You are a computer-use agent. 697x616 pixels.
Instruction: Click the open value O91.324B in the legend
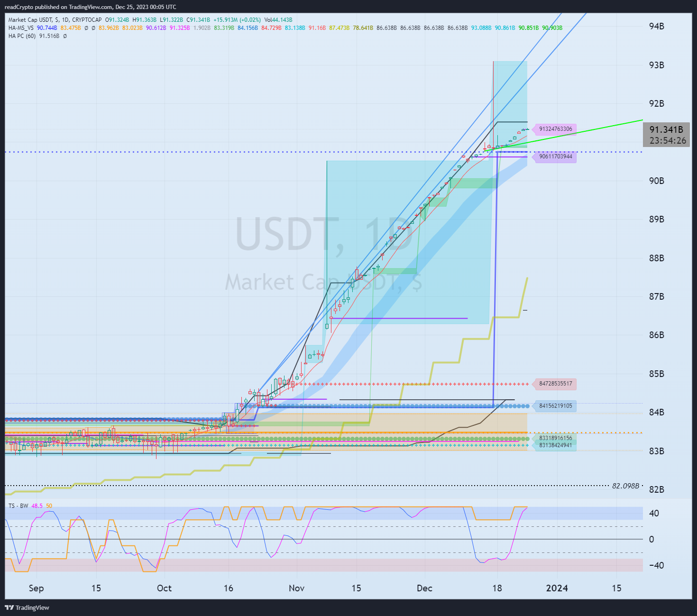click(117, 20)
